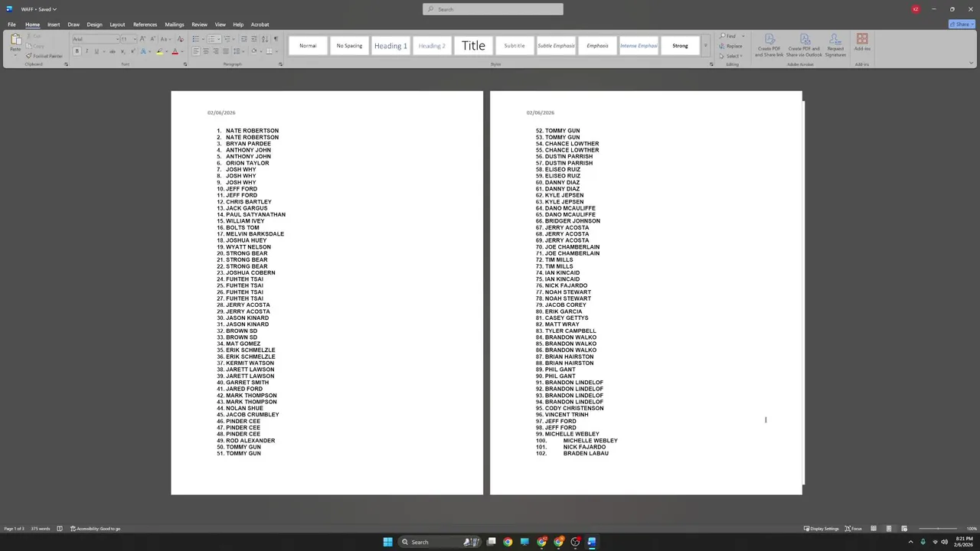Open the font size dropdown

135,39
